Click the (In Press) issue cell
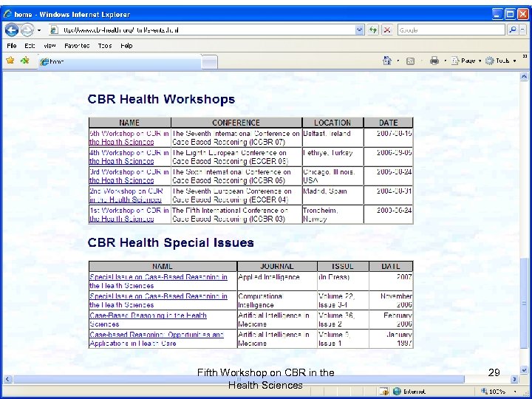Viewport: 532px width, 399px height. click(343, 281)
